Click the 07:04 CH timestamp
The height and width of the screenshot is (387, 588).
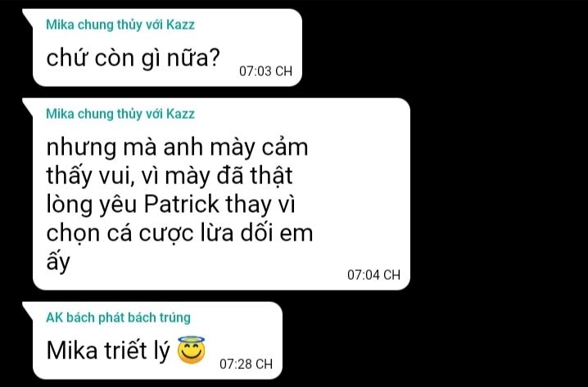click(x=373, y=275)
